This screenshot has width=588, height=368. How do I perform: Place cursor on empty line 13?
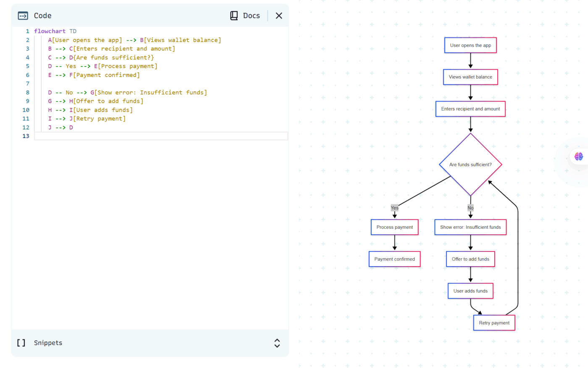tap(160, 136)
